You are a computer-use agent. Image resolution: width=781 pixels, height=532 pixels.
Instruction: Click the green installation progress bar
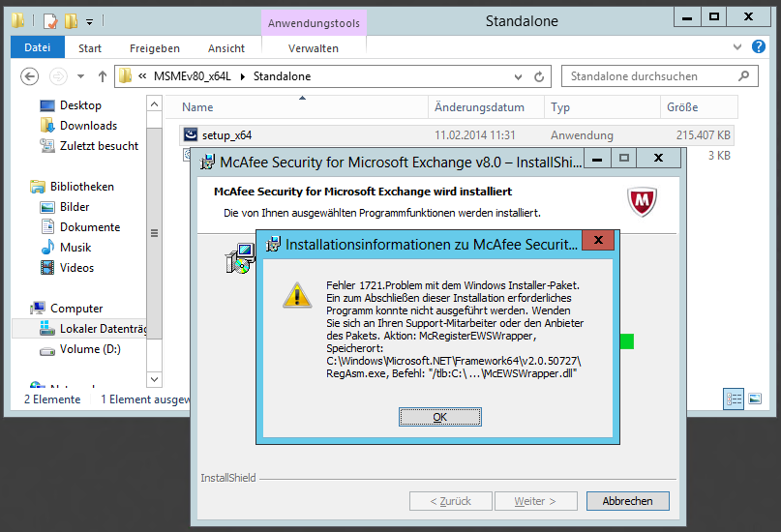627,341
